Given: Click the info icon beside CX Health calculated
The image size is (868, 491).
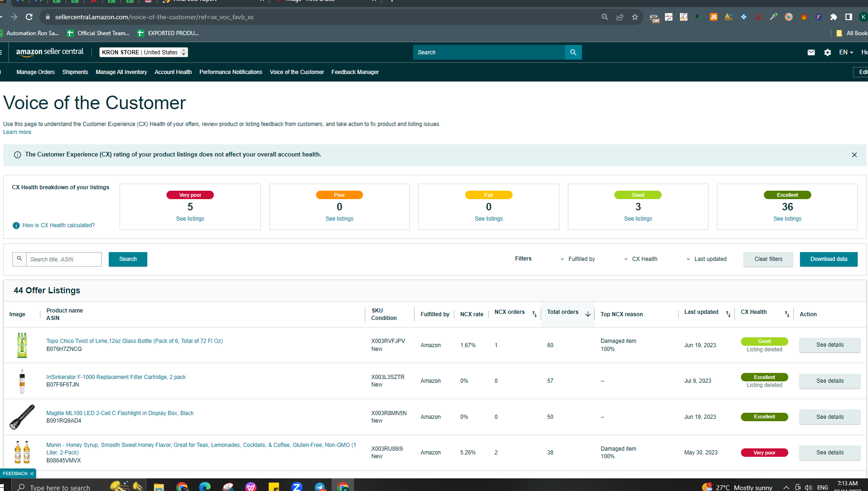Looking at the screenshot, I should click(16, 225).
